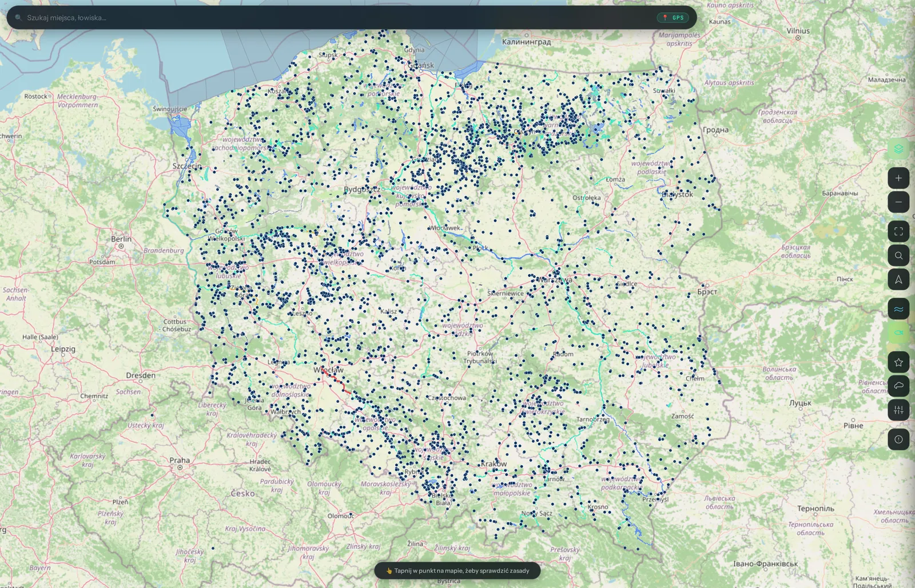Click the Калининград city label
The image size is (915, 588).
pyautogui.click(x=526, y=42)
